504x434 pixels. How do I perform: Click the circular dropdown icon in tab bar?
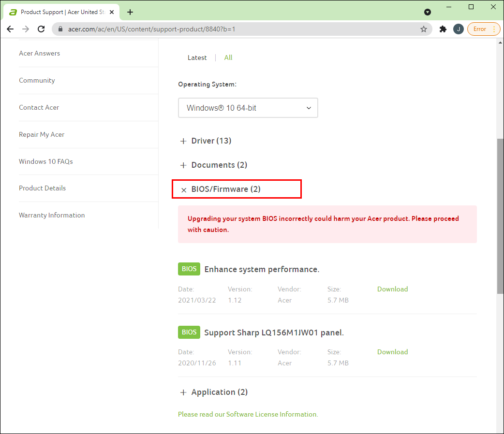tap(428, 12)
